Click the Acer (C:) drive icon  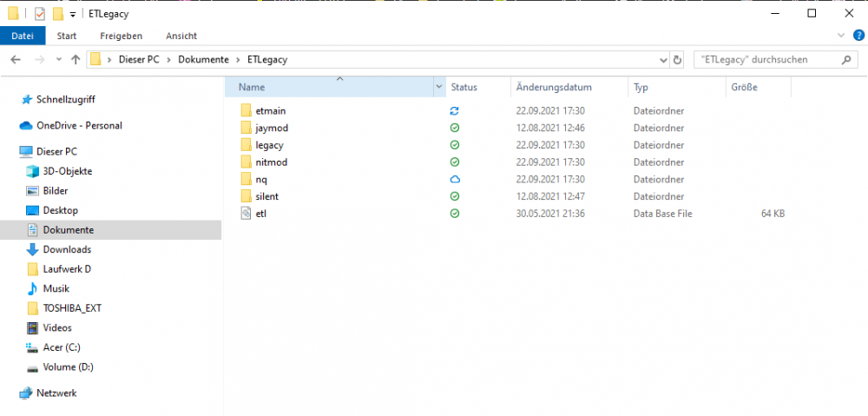33,348
